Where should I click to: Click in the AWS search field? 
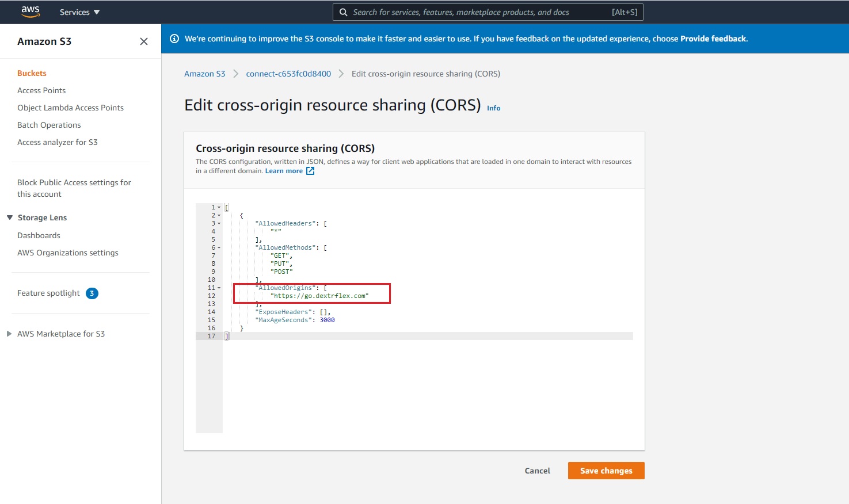tap(488, 12)
